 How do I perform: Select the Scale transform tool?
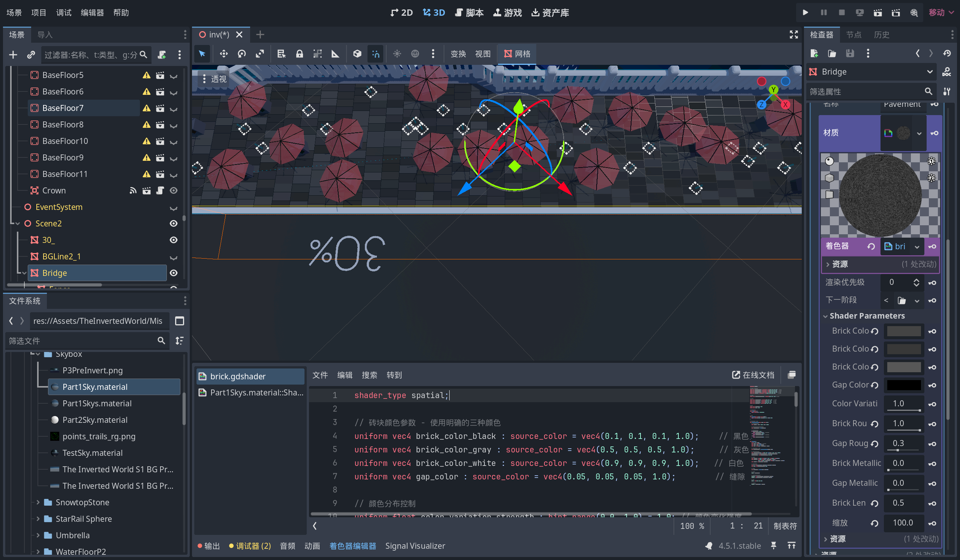coord(260,54)
